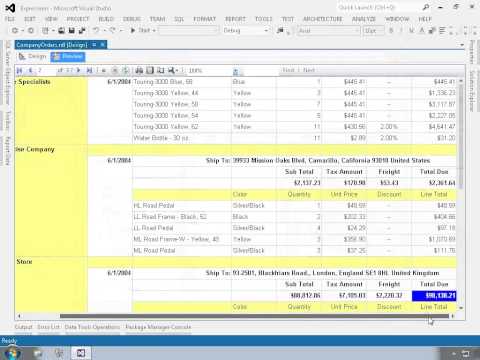
Task: Open the ARCHITECTURE menu
Action: point(323,19)
